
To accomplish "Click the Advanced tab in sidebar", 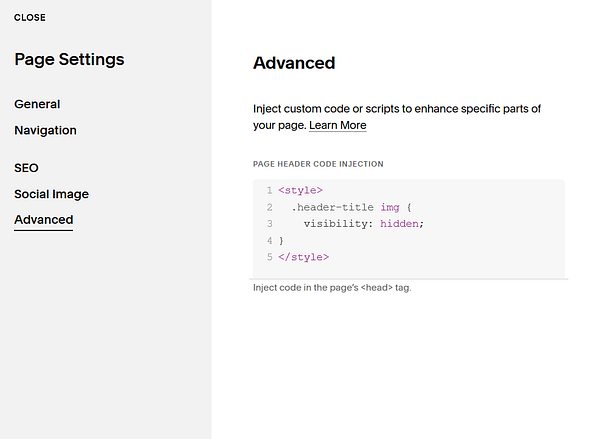I will point(43,220).
